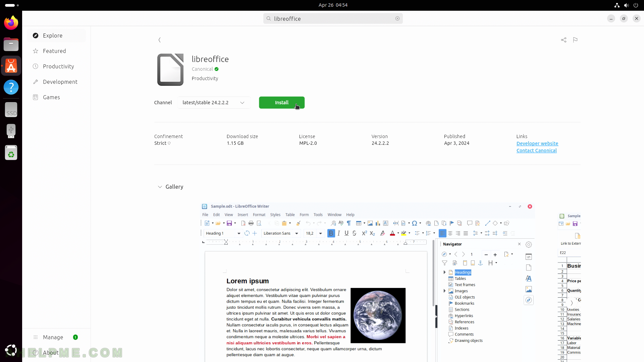Click the Manage updates badge showing 1
The image size is (644, 362).
click(x=75, y=337)
